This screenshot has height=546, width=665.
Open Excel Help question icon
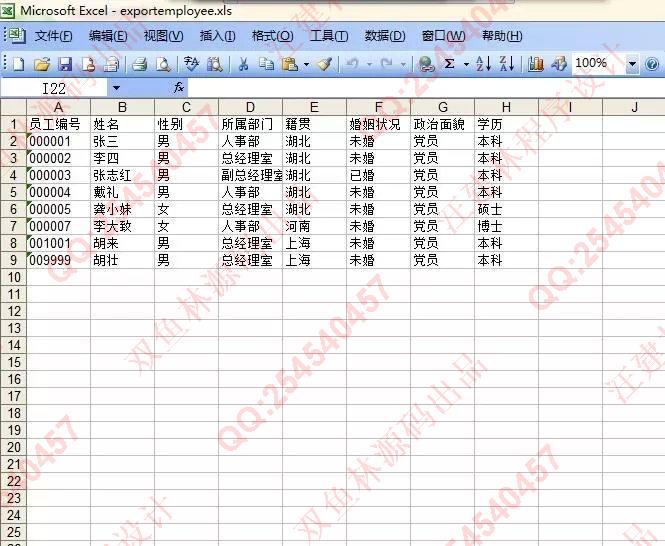tap(652, 64)
